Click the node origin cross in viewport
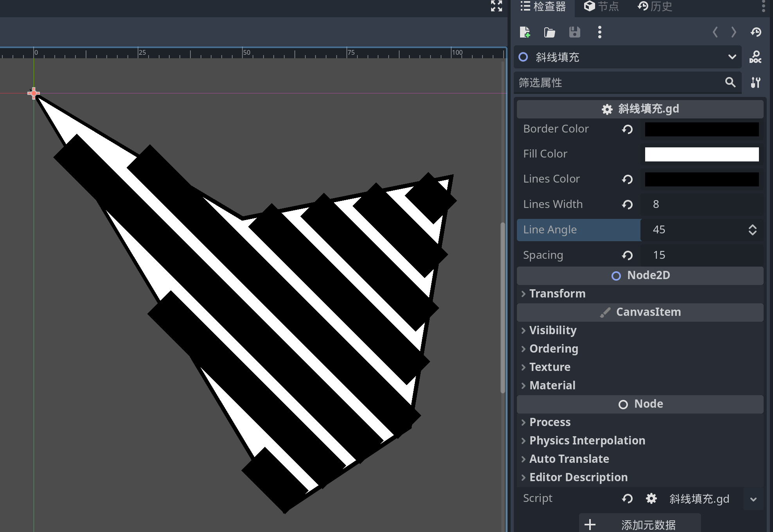 pyautogui.click(x=34, y=93)
